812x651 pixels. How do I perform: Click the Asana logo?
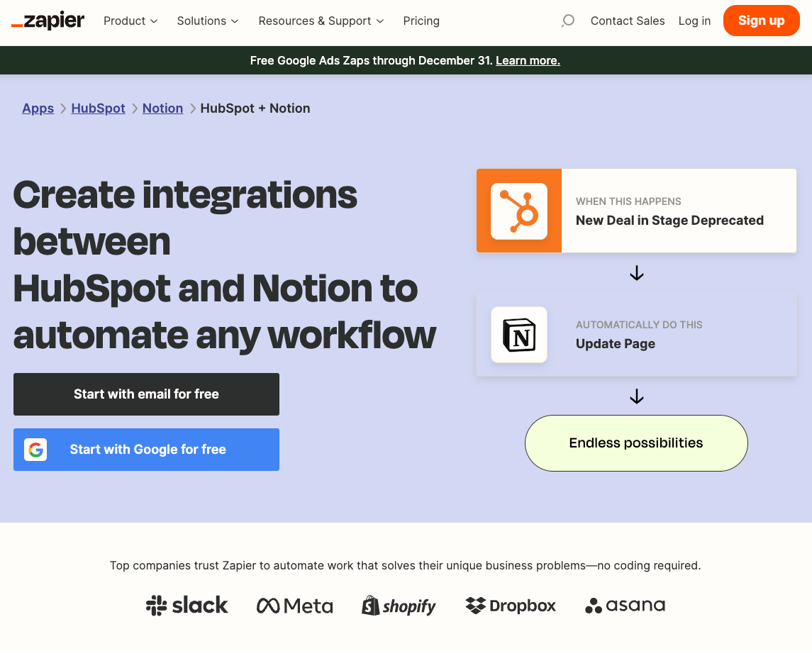(x=625, y=605)
